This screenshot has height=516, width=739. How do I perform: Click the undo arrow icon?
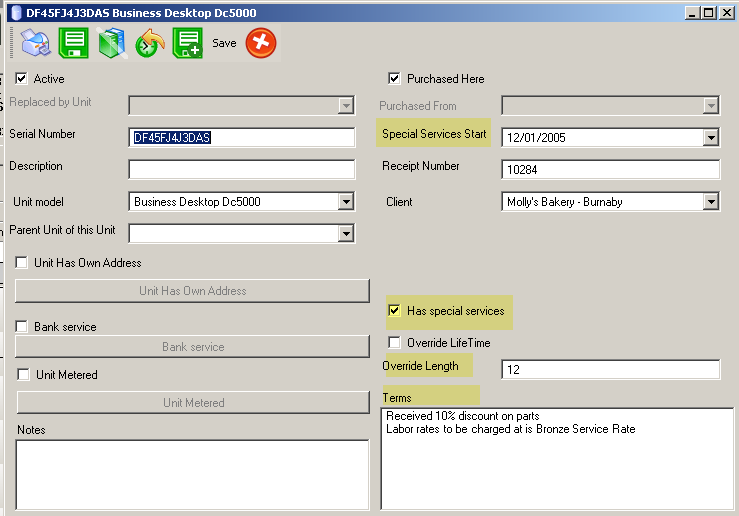coord(150,43)
